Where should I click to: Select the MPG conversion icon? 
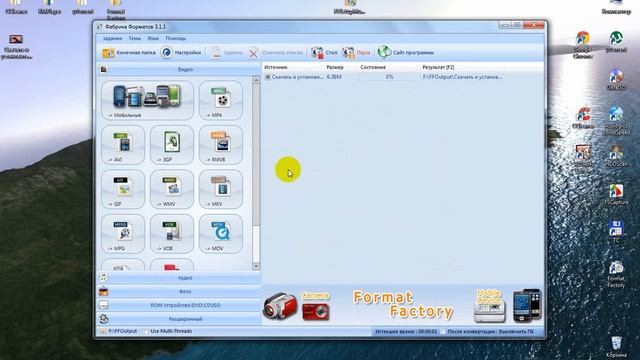[123, 233]
